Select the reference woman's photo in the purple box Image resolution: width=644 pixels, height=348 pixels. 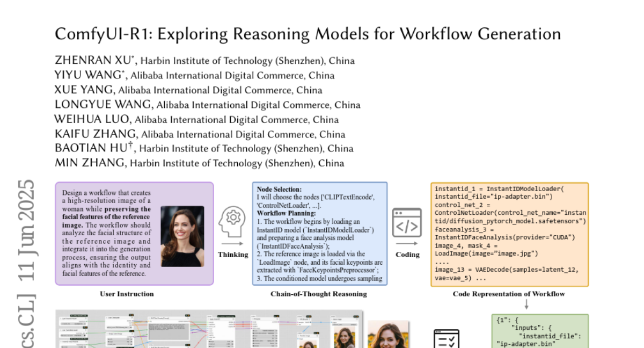click(x=182, y=236)
